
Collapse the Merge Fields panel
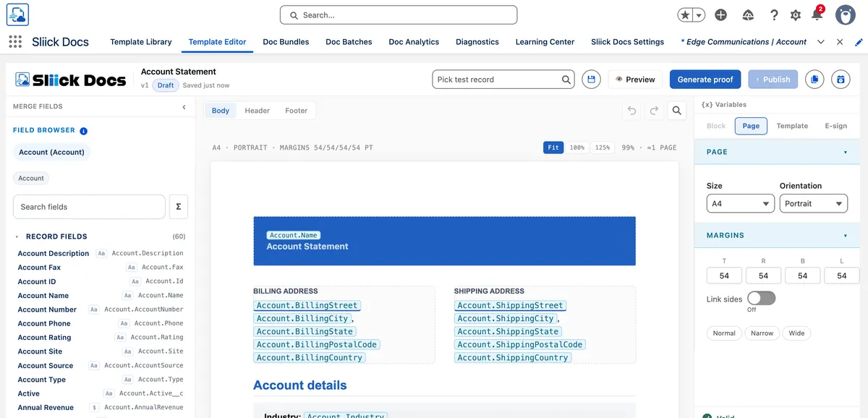tap(184, 107)
